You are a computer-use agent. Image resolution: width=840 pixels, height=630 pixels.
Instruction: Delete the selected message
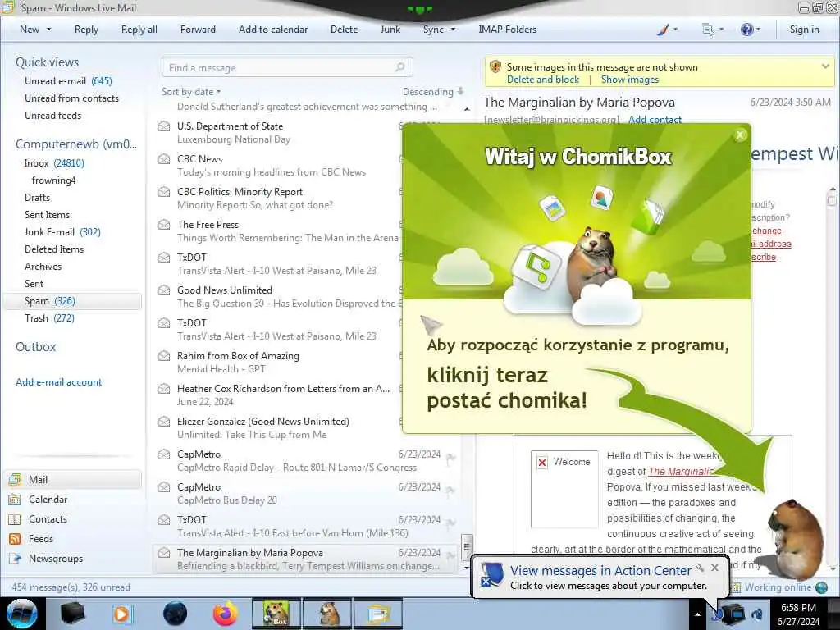[x=344, y=30]
